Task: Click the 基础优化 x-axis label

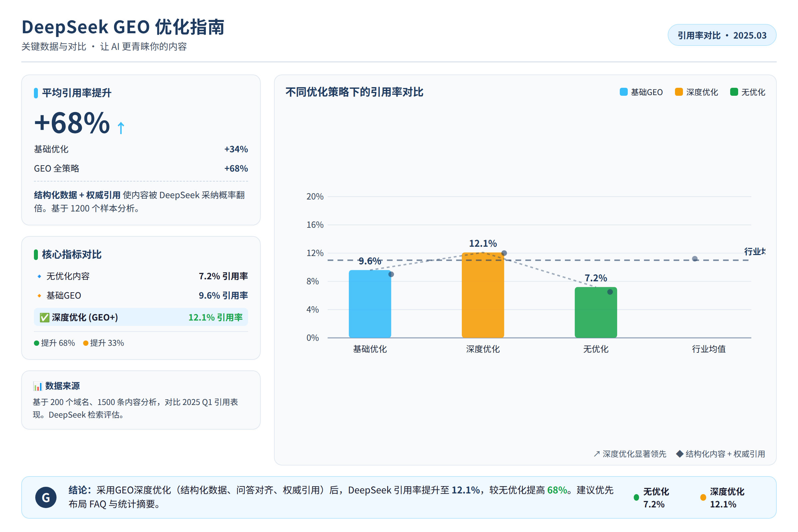Action: [370, 349]
